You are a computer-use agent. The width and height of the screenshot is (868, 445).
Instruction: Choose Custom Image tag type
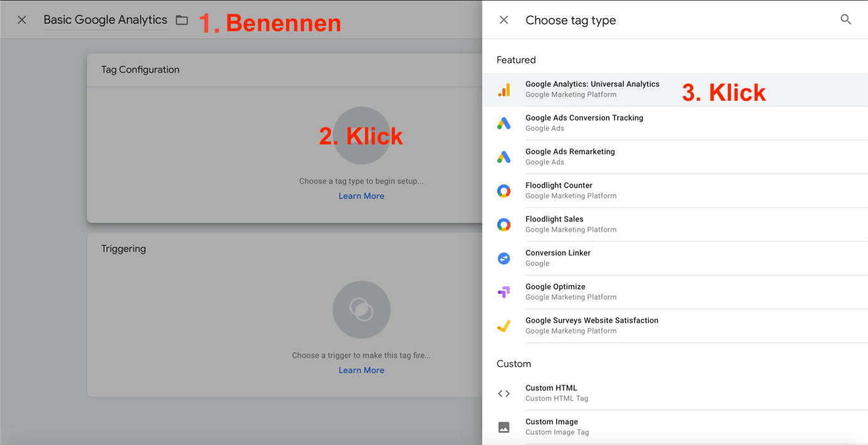(x=675, y=427)
